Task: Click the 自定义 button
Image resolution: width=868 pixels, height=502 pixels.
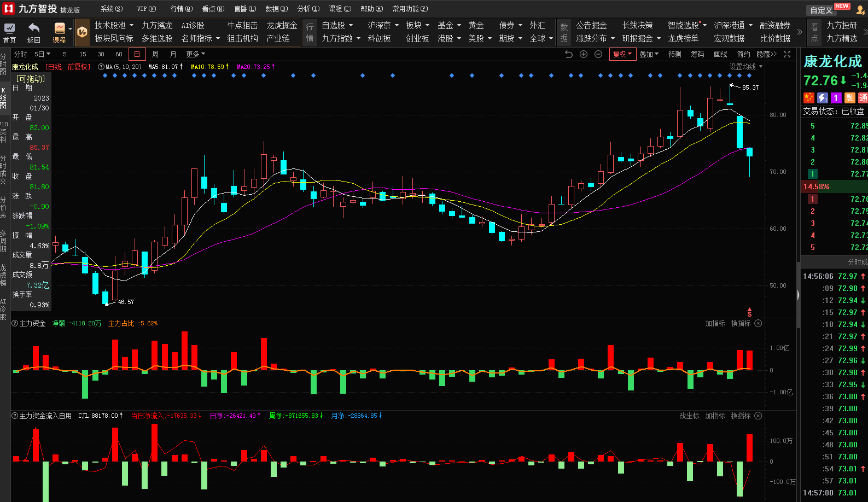Action: 821,10
